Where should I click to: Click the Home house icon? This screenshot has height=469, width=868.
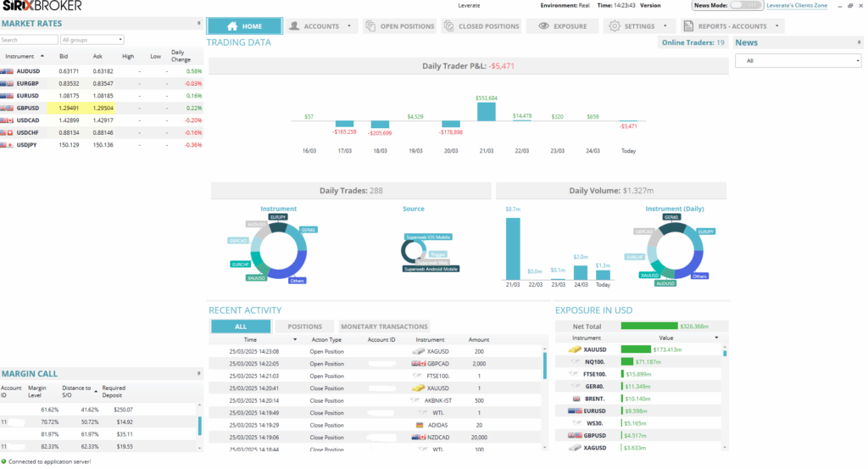click(x=231, y=26)
